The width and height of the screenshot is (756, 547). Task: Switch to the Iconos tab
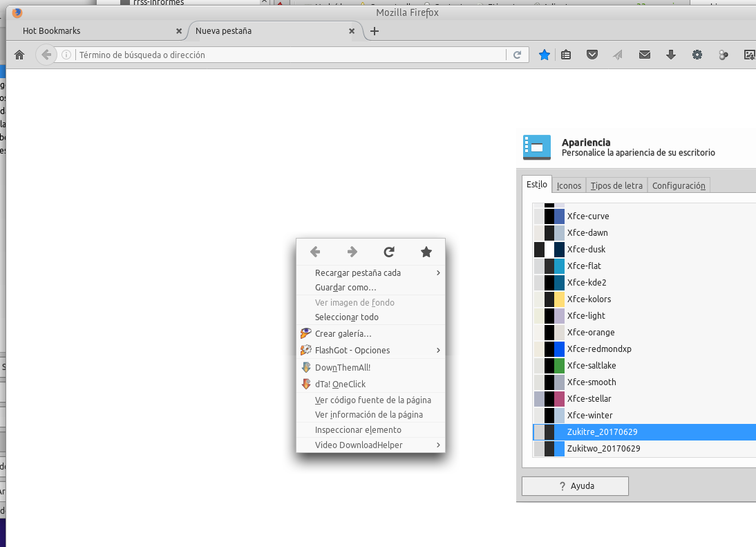(x=569, y=186)
